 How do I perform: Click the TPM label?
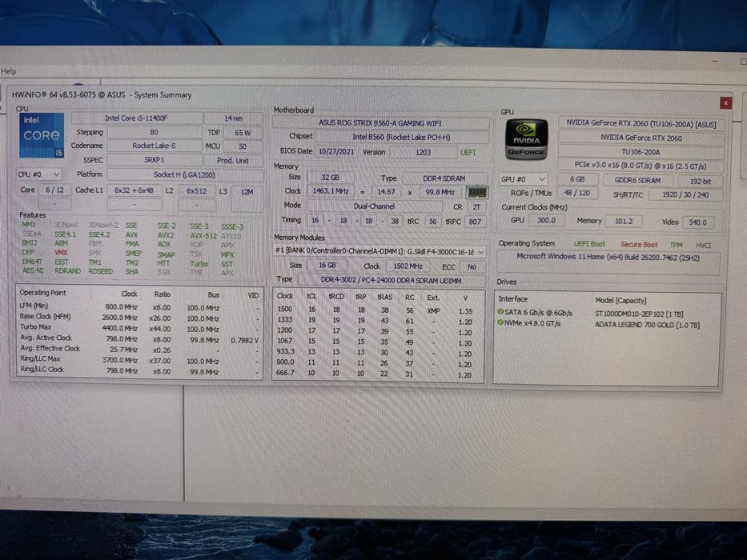(676, 246)
